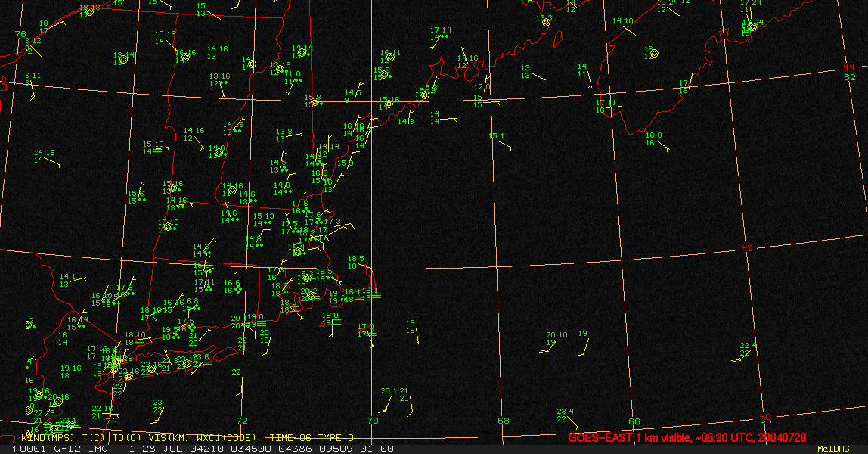This screenshot has height=454, width=868.
Task: Click the red latitude label 42
Action: coord(747,248)
